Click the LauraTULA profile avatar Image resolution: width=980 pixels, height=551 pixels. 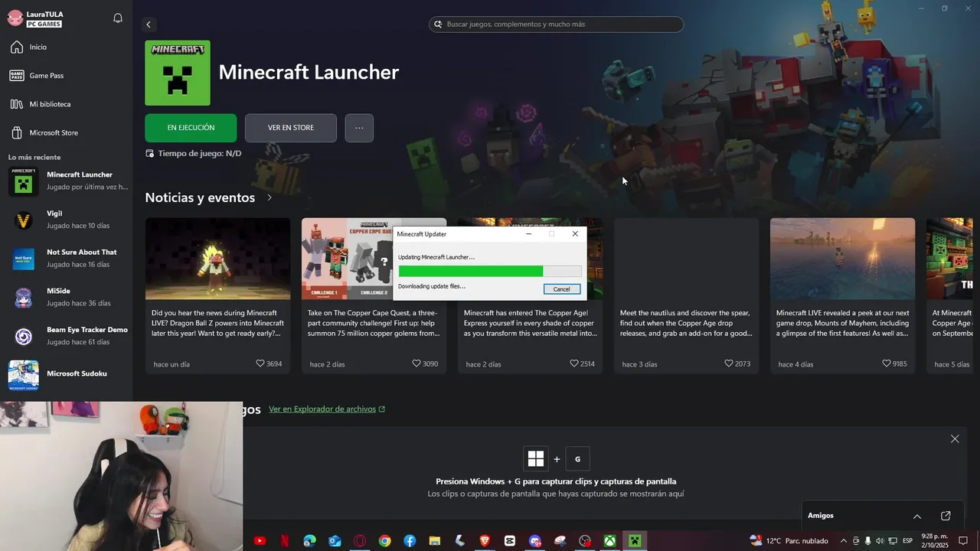pyautogui.click(x=15, y=18)
